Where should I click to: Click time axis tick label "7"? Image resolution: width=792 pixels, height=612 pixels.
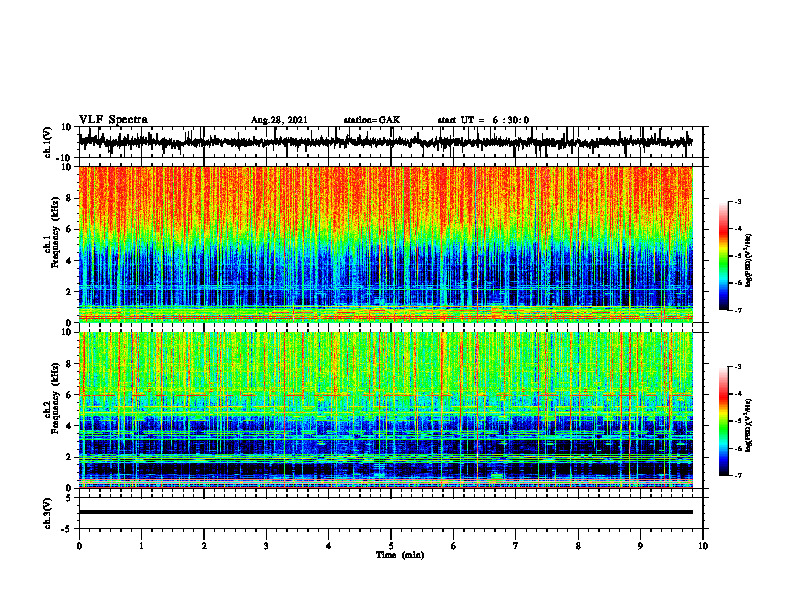516,546
